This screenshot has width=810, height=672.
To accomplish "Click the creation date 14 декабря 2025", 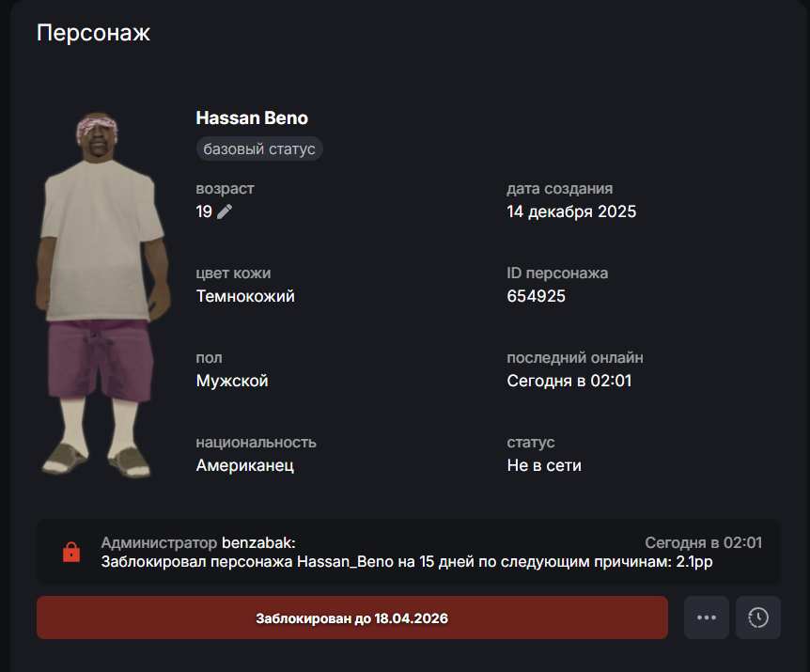I will click(571, 211).
